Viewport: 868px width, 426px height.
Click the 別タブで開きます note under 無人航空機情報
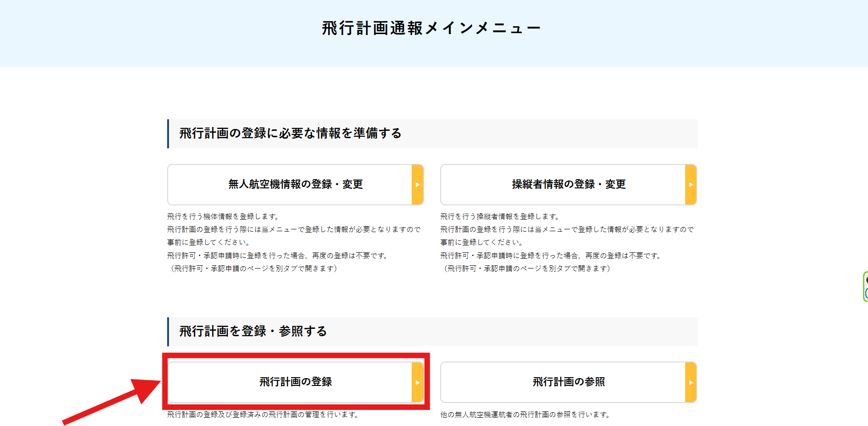pos(253,268)
